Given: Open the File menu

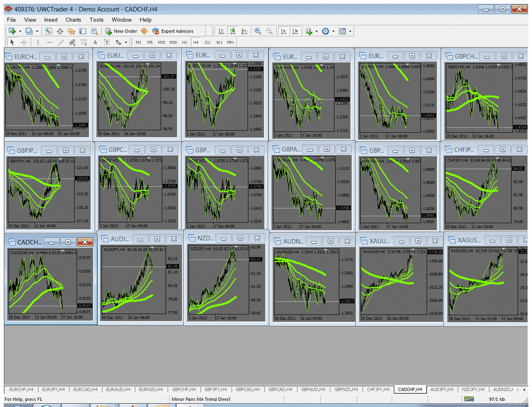Looking at the screenshot, I should click(x=11, y=20).
